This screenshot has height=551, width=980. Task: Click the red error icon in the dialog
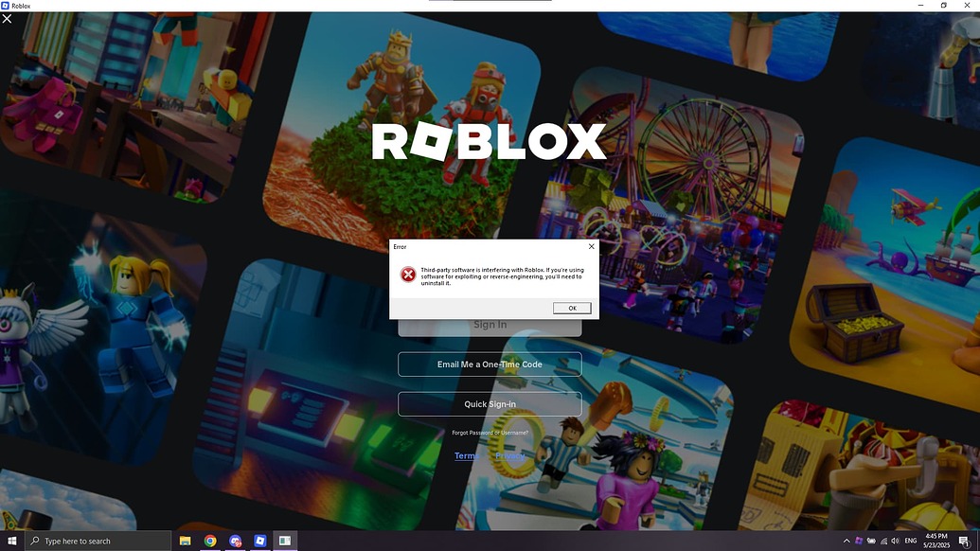pos(408,275)
